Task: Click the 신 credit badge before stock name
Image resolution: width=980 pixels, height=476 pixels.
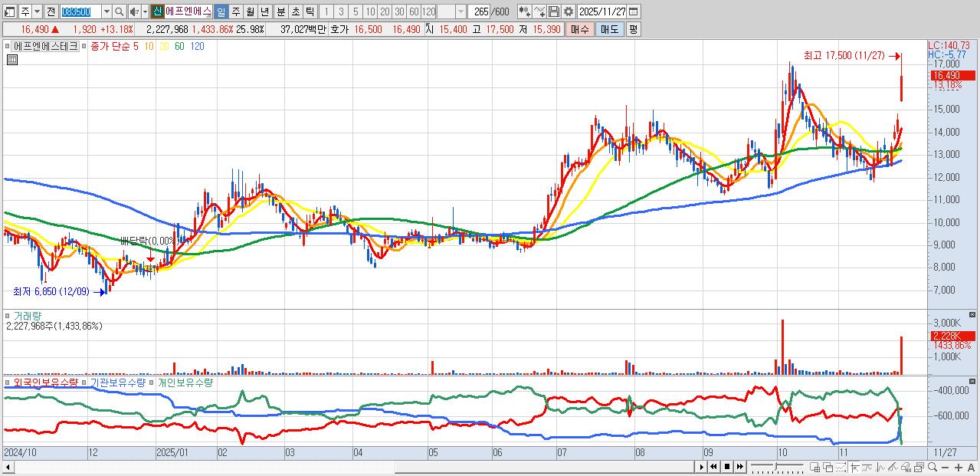Action: tap(156, 11)
